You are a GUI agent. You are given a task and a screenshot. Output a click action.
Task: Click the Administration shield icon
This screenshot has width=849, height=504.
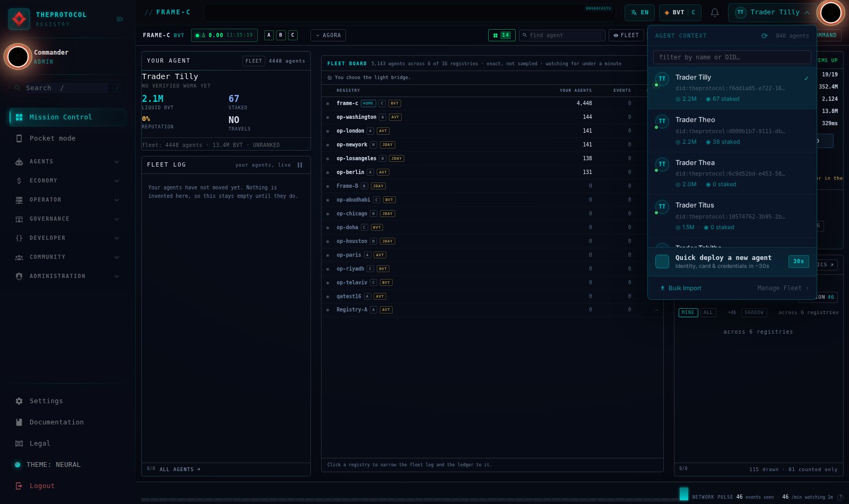19,276
